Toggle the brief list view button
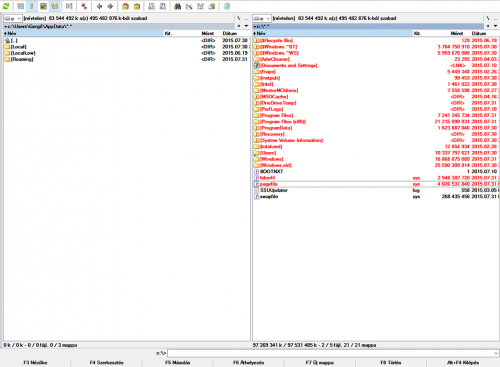Image resolution: width=500 pixels, height=367 pixels. coord(20,6)
